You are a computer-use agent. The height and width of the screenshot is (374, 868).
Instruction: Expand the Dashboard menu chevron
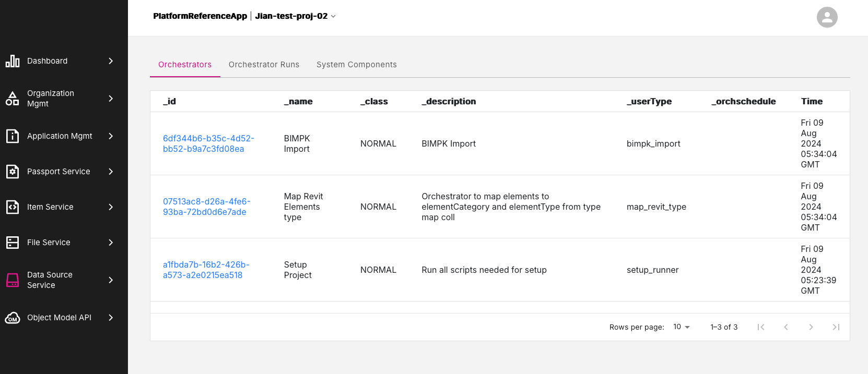[111, 61]
